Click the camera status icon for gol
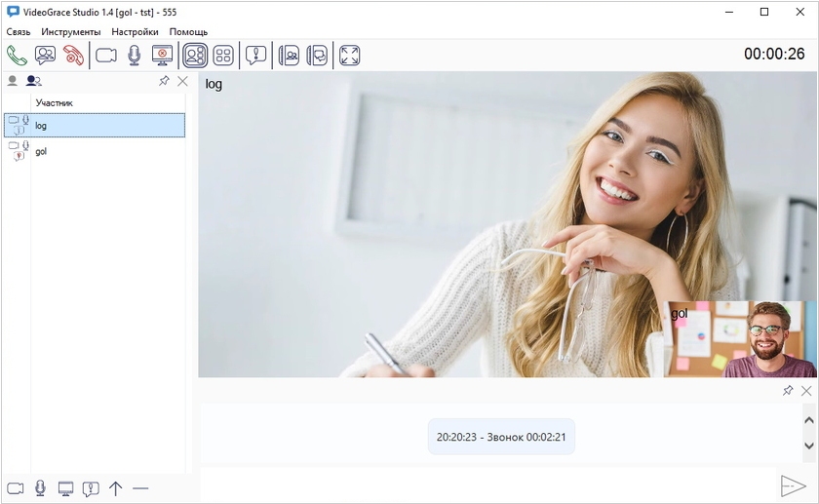 pos(14,145)
